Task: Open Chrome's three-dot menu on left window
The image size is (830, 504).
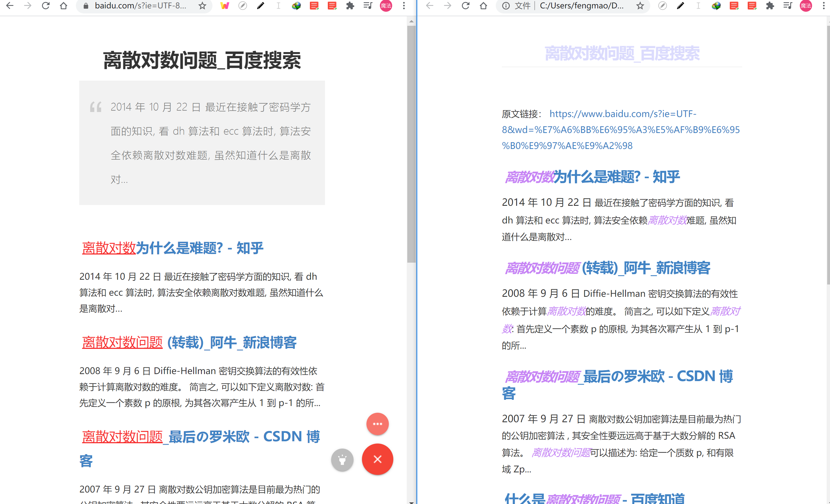Action: tap(404, 6)
